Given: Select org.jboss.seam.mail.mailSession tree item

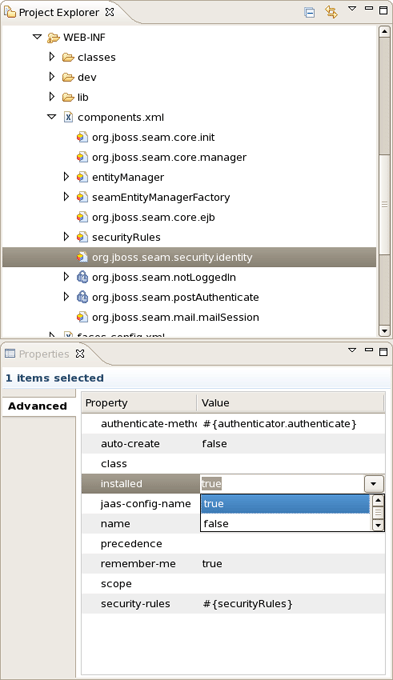Looking at the screenshot, I should click(x=175, y=317).
